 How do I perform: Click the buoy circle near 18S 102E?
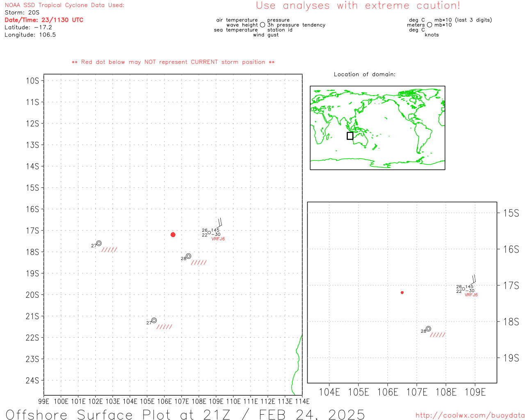[99, 243]
